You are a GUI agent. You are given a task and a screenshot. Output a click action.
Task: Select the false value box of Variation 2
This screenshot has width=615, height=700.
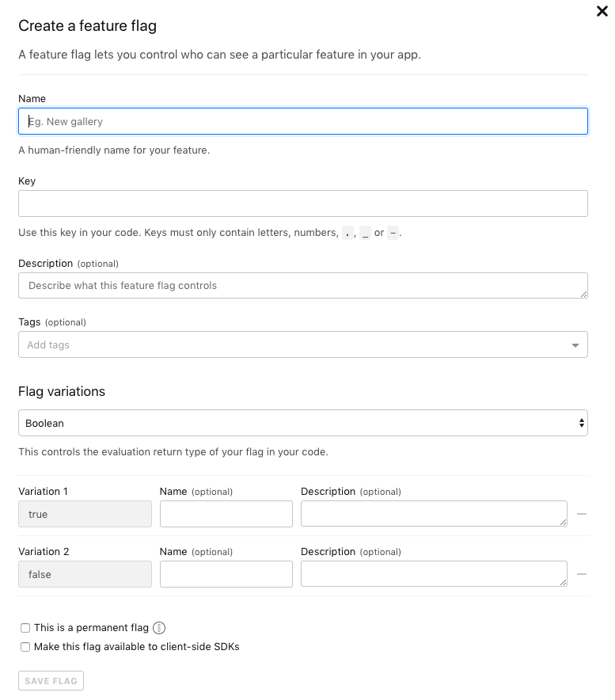click(85, 573)
